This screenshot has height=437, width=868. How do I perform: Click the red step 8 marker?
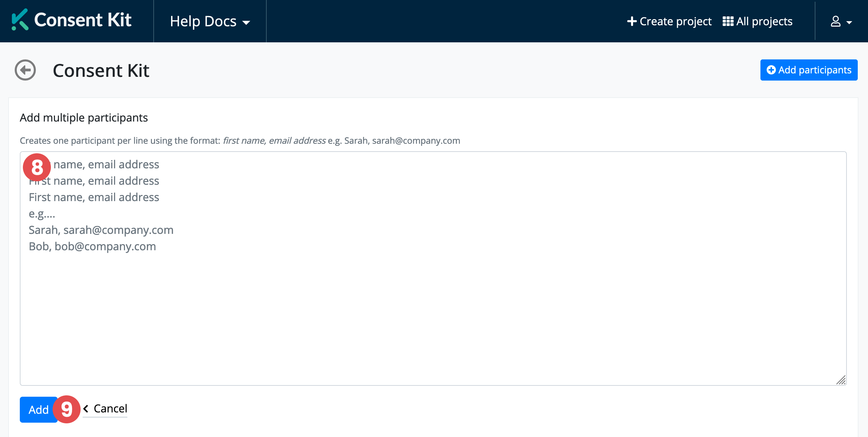pos(37,167)
